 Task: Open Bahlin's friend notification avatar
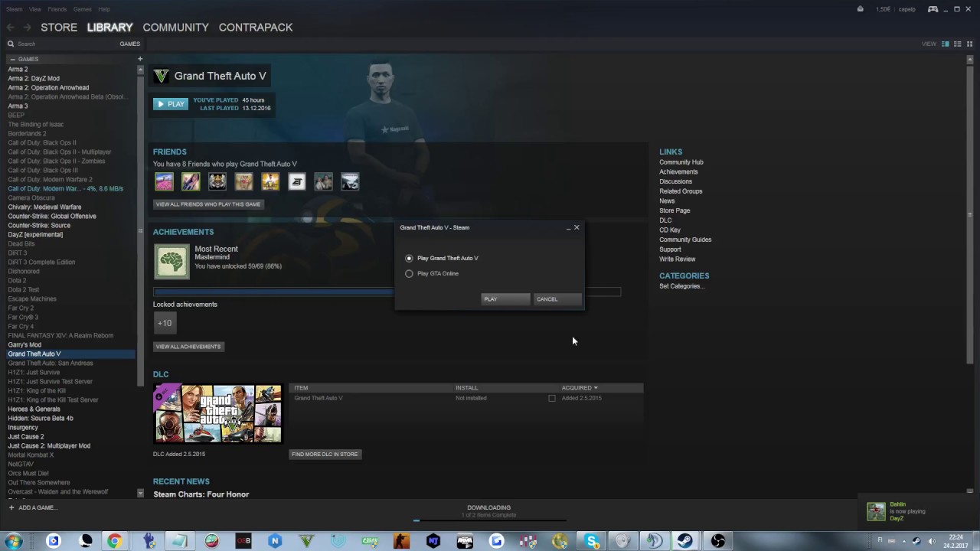click(x=876, y=512)
